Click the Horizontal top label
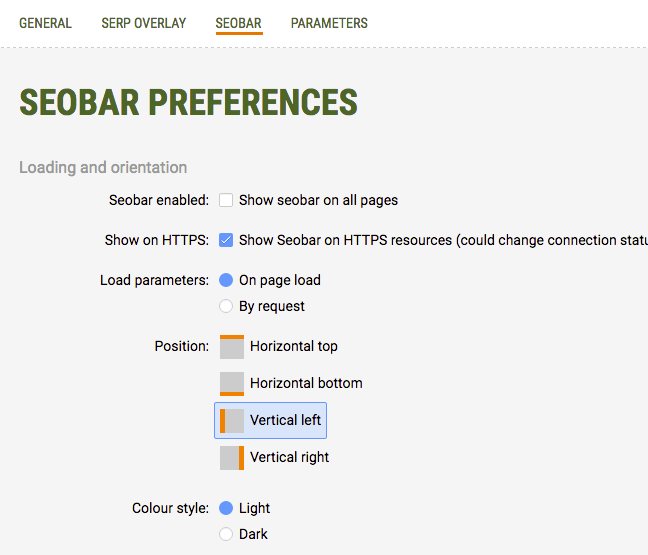The image size is (648, 555). (294, 347)
